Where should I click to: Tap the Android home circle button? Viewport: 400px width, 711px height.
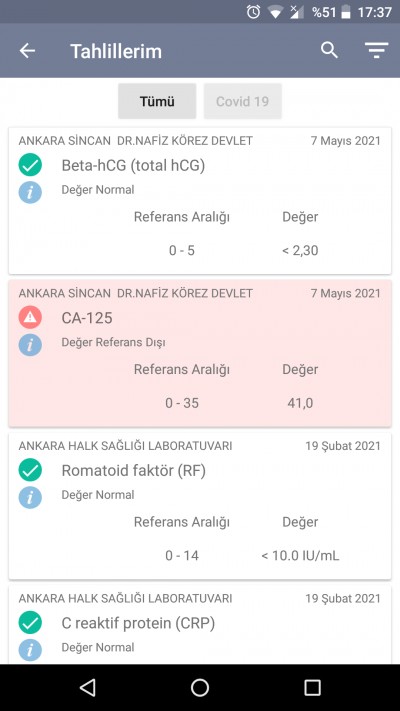tap(200, 687)
